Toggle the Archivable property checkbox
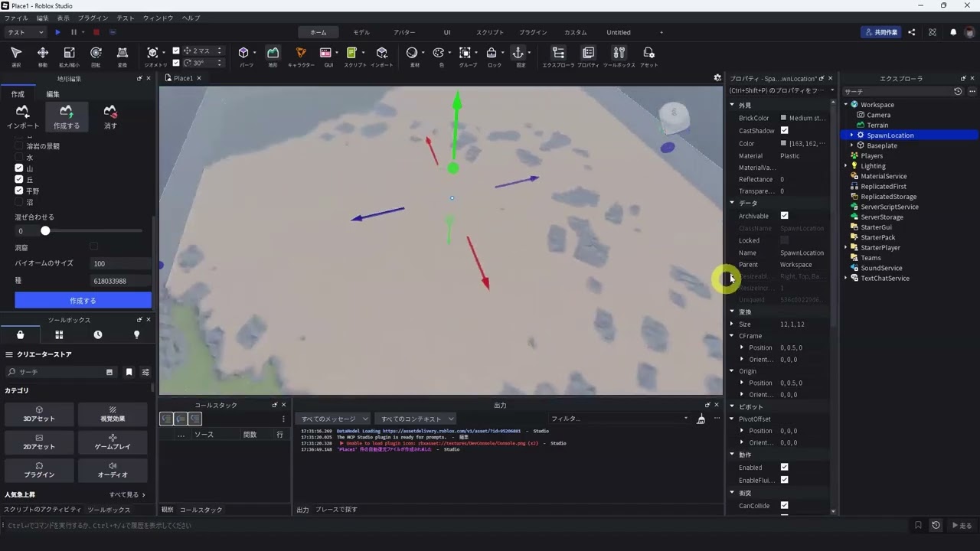The image size is (980, 551). tap(784, 216)
